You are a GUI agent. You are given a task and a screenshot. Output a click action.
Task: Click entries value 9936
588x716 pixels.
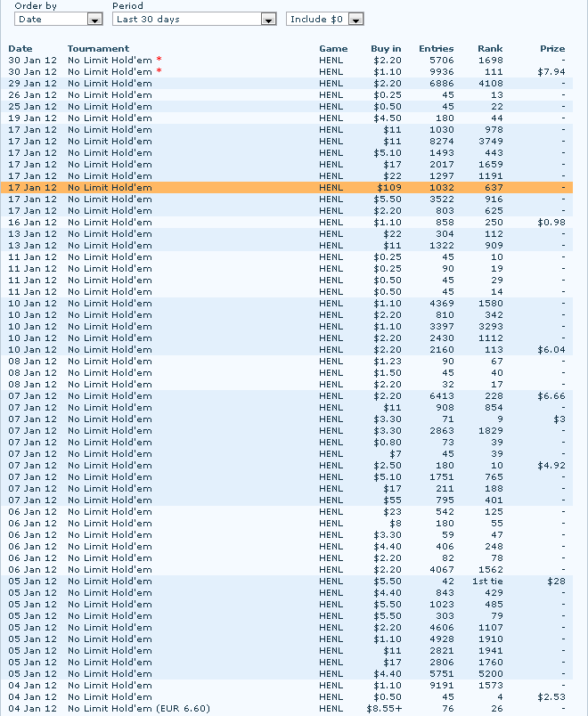tap(441, 72)
